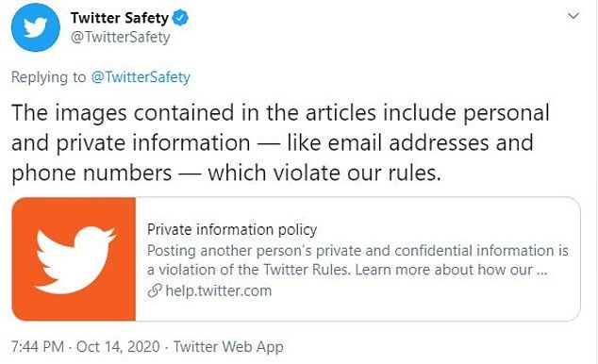Screen dimensions: 598x364
Task: Click the white bird inside the orange card image
Action: pyautogui.click(x=75, y=260)
